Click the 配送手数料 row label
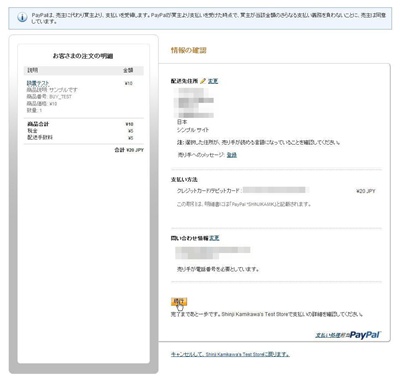 pos(40,137)
